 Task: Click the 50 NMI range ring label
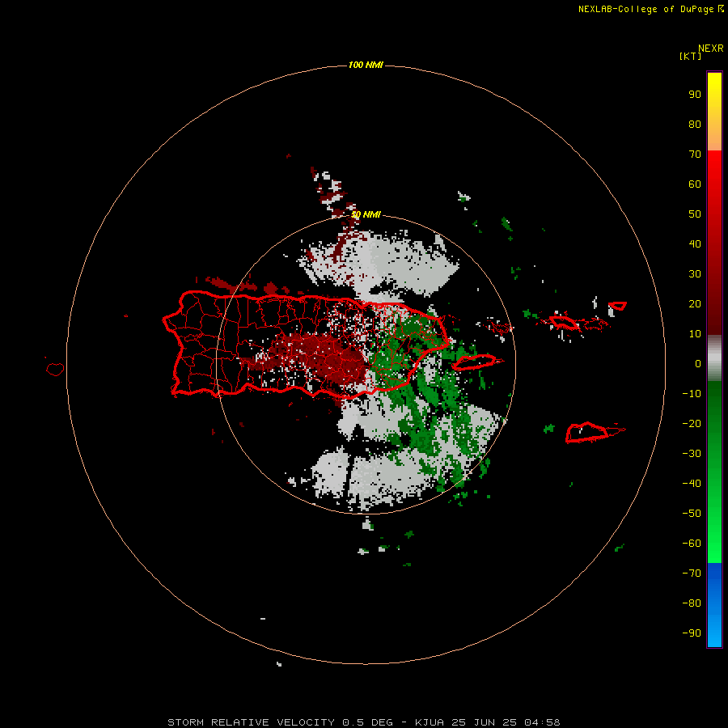coord(366,214)
